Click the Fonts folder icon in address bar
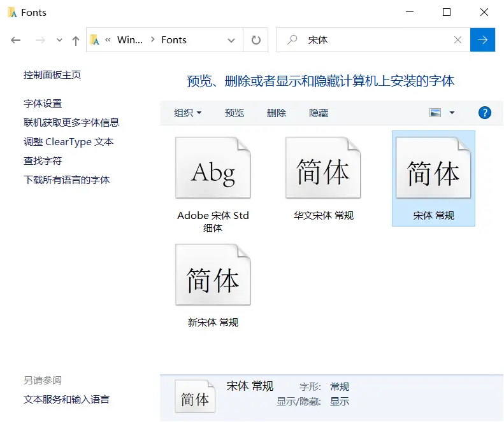 [94, 40]
